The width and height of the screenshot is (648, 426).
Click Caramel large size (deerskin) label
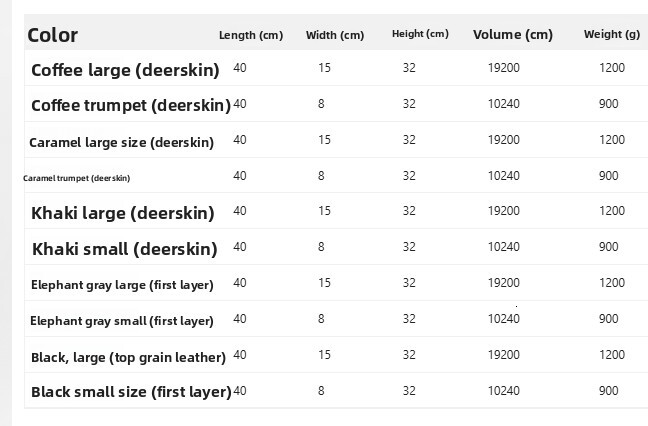pos(122,143)
